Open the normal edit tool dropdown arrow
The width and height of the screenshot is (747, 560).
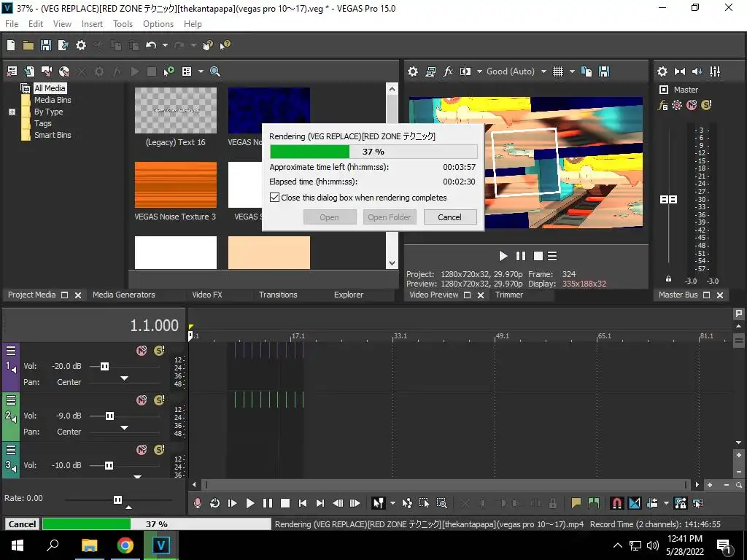pos(392,503)
